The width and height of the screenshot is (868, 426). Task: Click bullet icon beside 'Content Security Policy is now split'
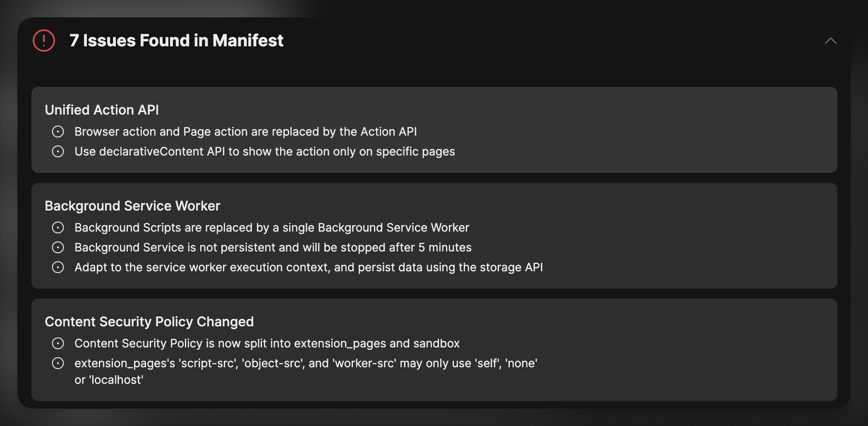[x=58, y=343]
